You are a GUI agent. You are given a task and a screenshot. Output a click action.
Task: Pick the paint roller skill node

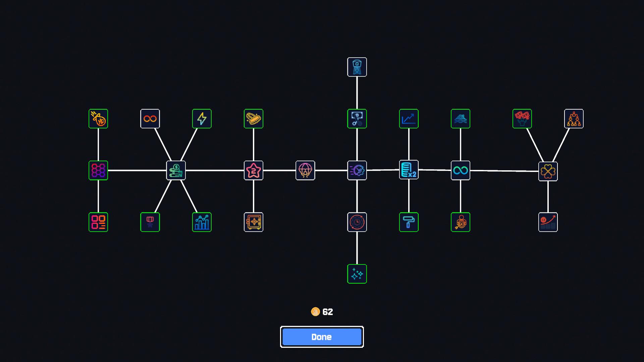409,222
